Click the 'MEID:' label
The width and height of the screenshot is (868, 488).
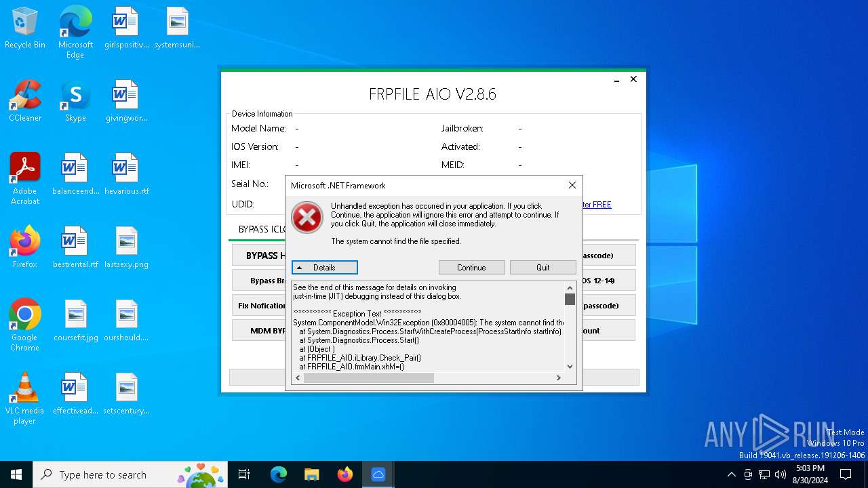click(452, 165)
